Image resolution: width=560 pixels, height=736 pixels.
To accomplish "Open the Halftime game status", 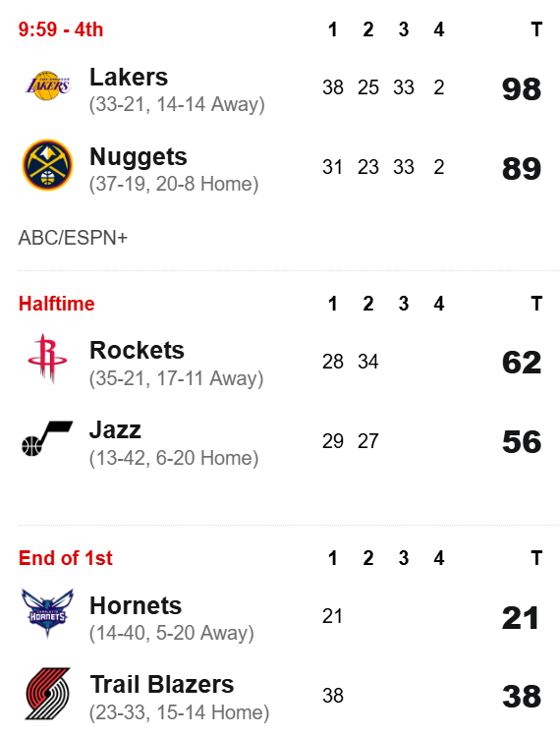I will [56, 304].
